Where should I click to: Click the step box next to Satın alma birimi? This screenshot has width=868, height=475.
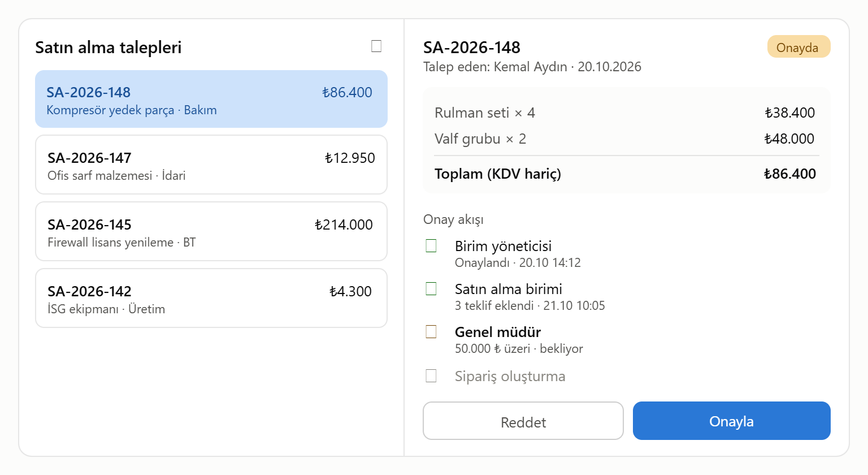pos(431,288)
